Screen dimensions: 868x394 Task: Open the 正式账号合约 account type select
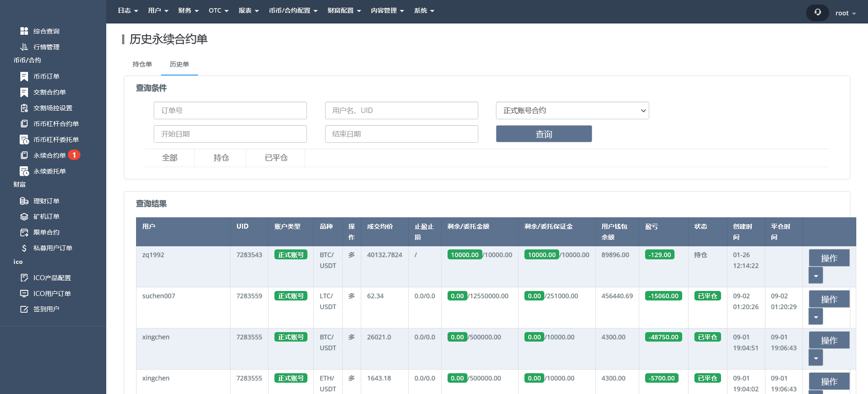(x=572, y=111)
